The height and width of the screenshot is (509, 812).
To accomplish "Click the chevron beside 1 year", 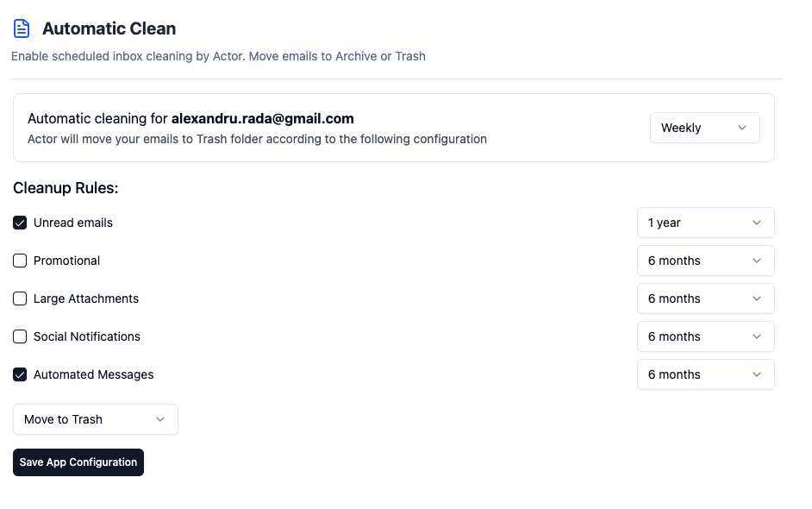I will click(757, 223).
